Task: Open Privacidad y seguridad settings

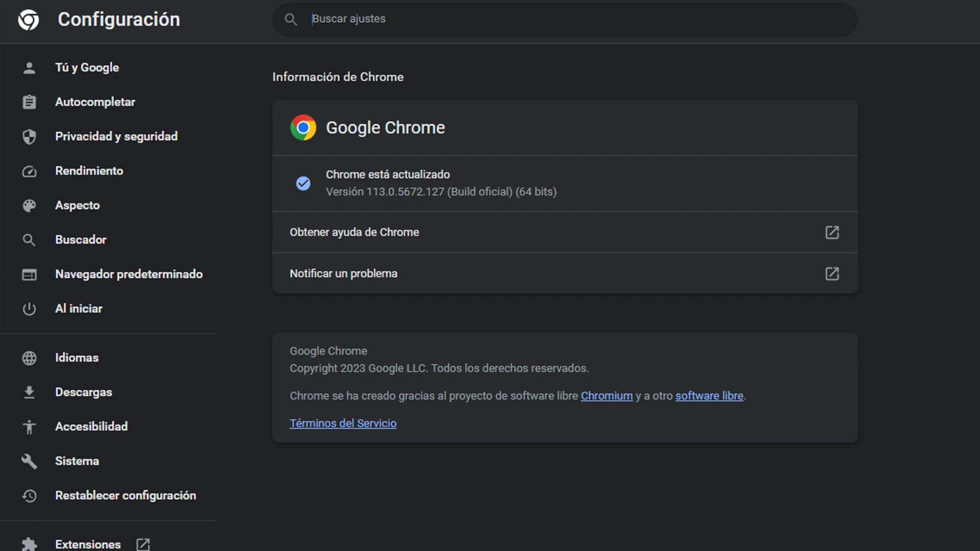Action: click(116, 136)
